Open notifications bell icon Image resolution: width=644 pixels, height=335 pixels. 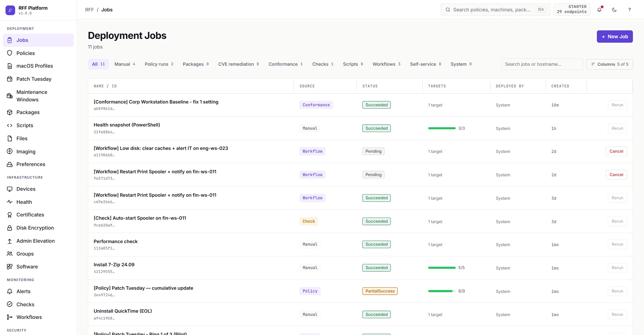599,10
